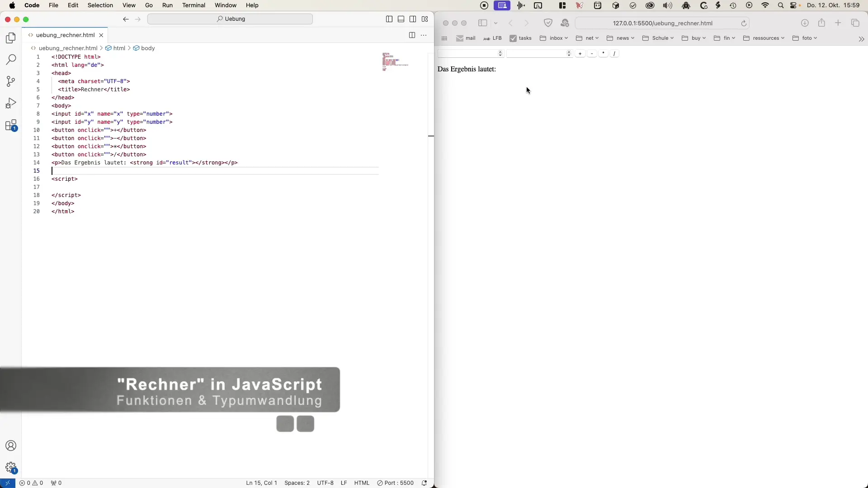The height and width of the screenshot is (488, 868).
Task: Open the Run and Debug view
Action: point(11,103)
